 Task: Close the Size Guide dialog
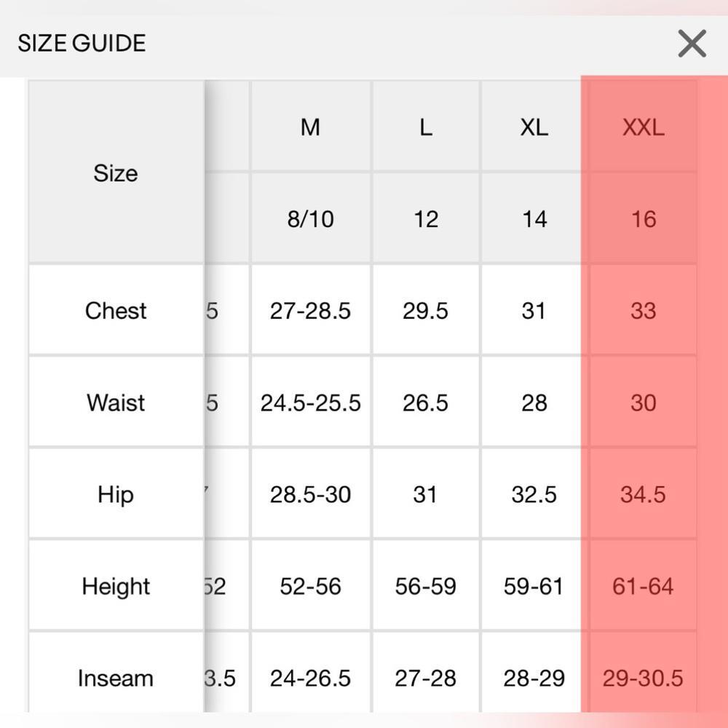coord(692,44)
